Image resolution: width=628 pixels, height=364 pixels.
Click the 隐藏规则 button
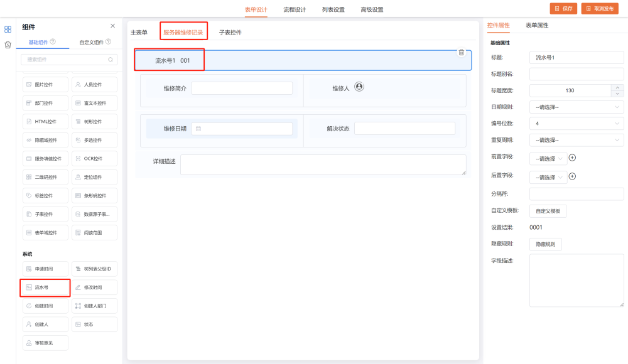click(x=545, y=244)
